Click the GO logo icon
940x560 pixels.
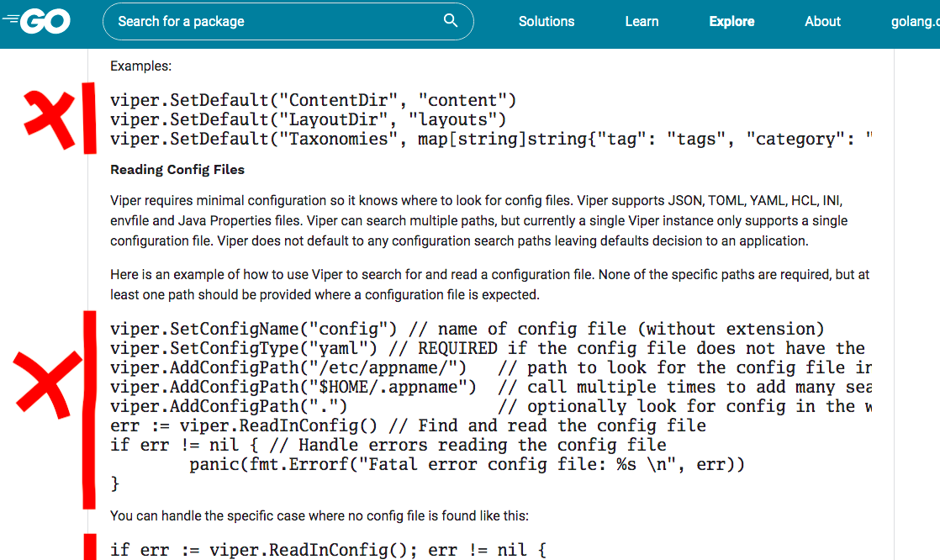pos(34,21)
